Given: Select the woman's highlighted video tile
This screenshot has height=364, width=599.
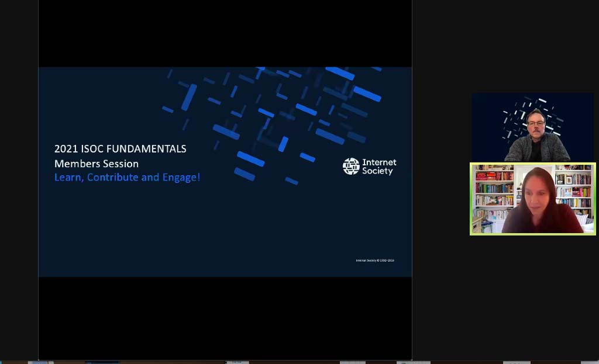Looking at the screenshot, I should 532,199.
